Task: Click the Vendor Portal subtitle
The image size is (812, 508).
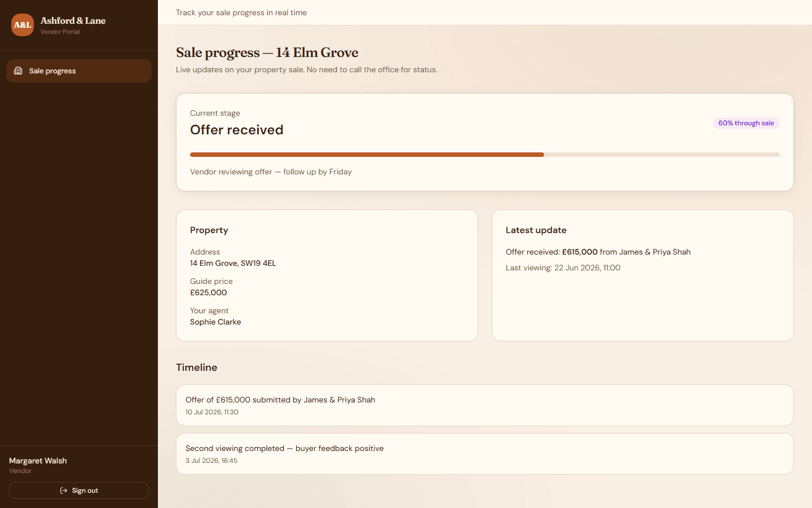Action: (60, 32)
